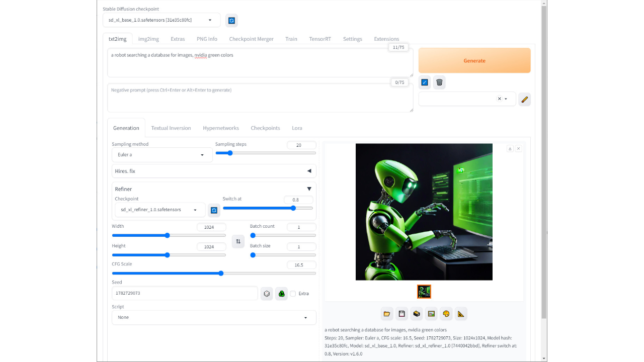Viewport: 644px width, 362px height.
Task: Collapse the Refiner section triangle
Action: (309, 189)
